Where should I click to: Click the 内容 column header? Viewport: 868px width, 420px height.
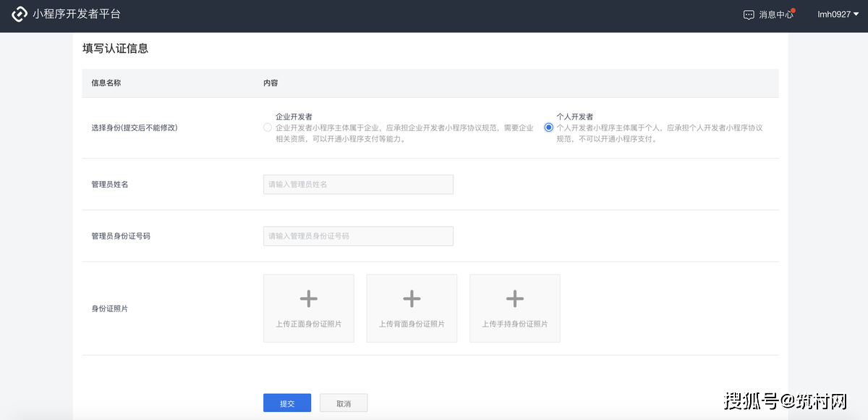pos(271,83)
